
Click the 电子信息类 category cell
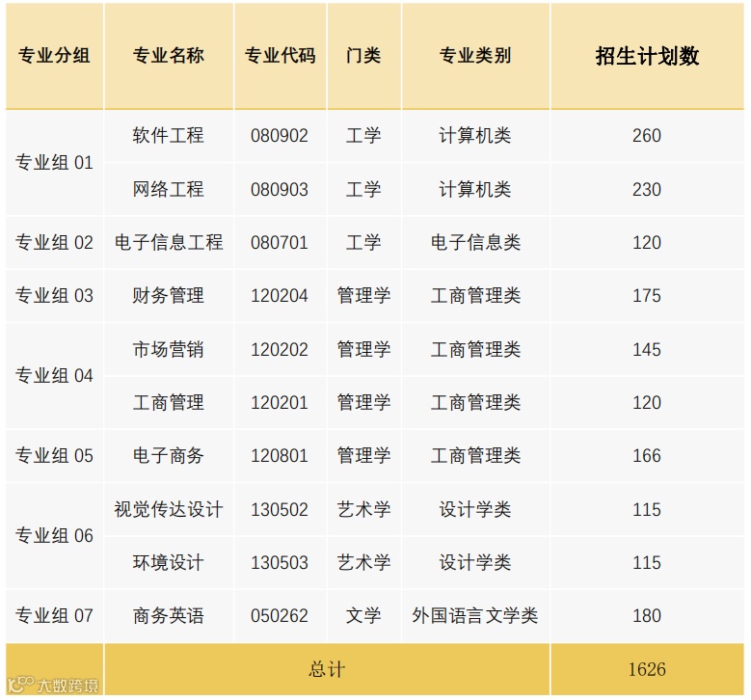pyautogui.click(x=475, y=242)
